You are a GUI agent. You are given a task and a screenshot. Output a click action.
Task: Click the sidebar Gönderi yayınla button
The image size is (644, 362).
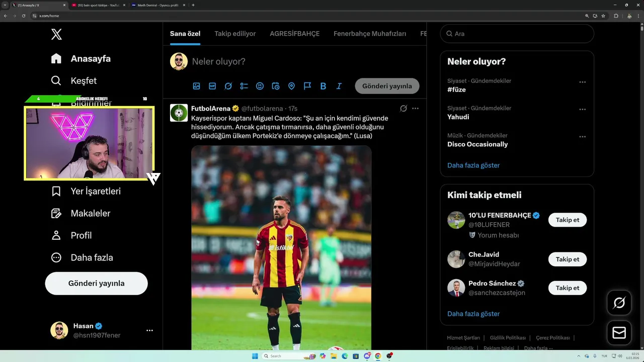tap(96, 283)
